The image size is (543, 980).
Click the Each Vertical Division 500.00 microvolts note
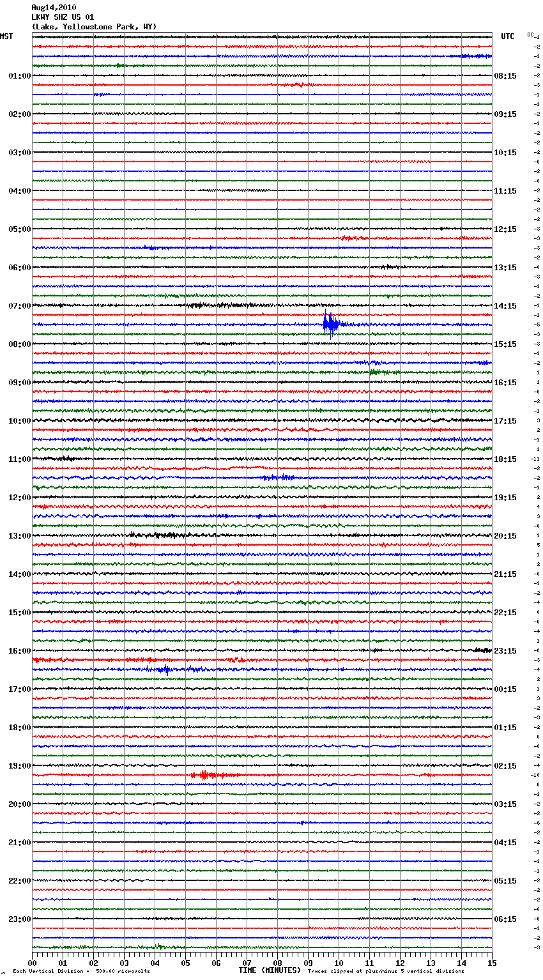pos(81,971)
